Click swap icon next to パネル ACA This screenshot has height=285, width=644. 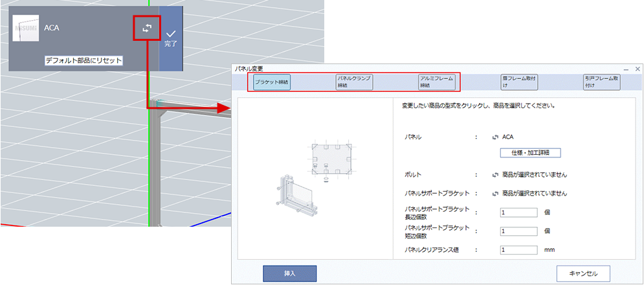(495, 137)
